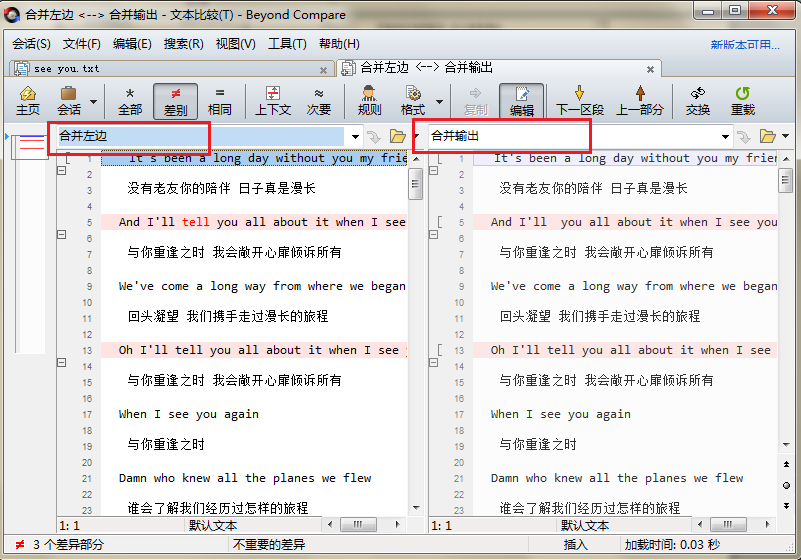Viewport: 801px width, 560px height.
Task: Click the 交换 swap sides icon
Action: pos(698,101)
